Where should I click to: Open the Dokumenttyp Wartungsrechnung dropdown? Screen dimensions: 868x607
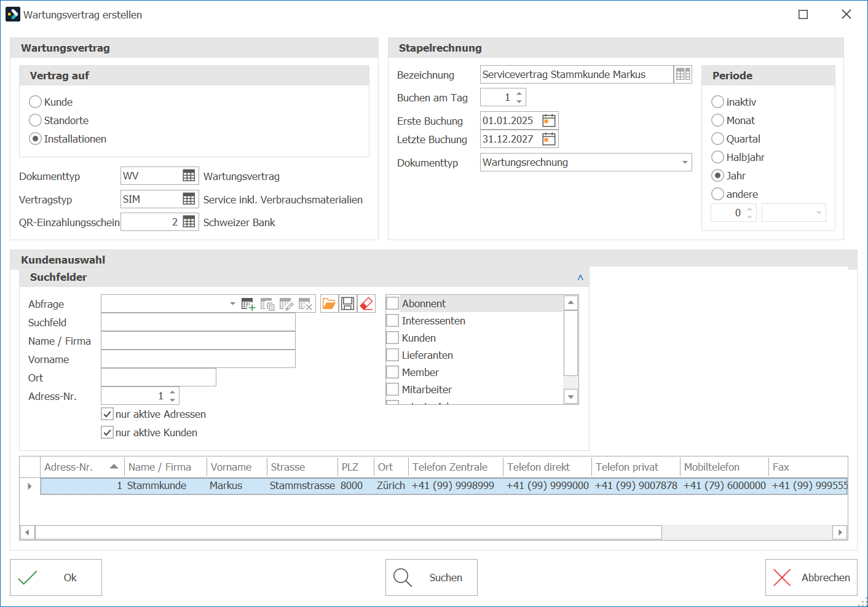click(685, 162)
